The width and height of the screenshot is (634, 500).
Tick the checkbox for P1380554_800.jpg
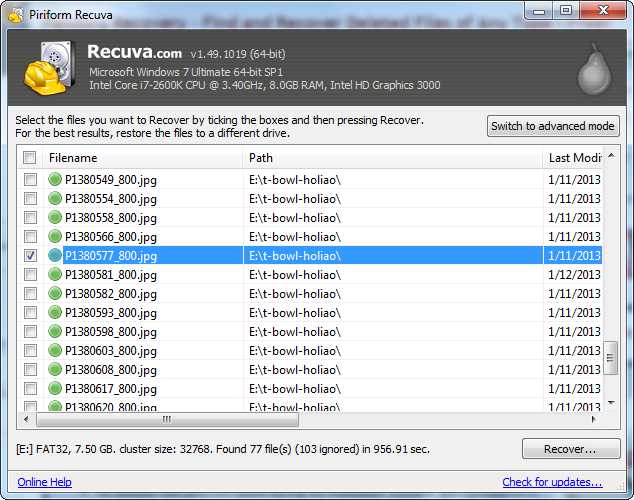pos(30,198)
